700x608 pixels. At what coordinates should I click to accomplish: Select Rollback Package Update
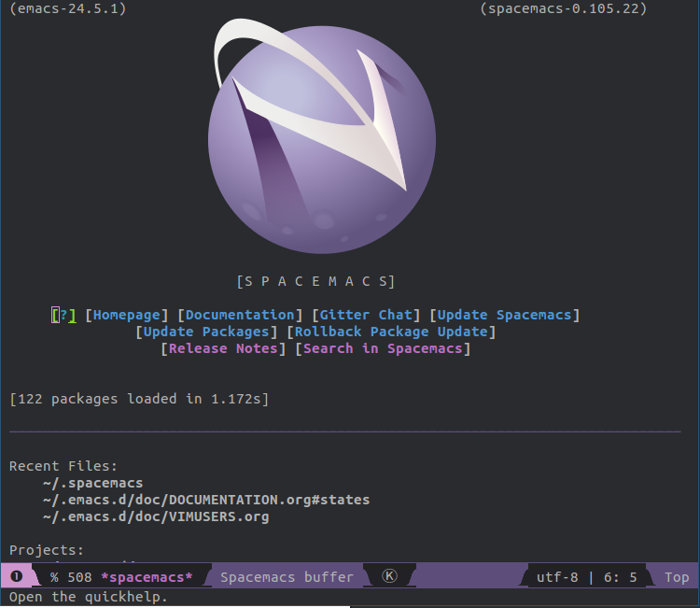coord(391,332)
